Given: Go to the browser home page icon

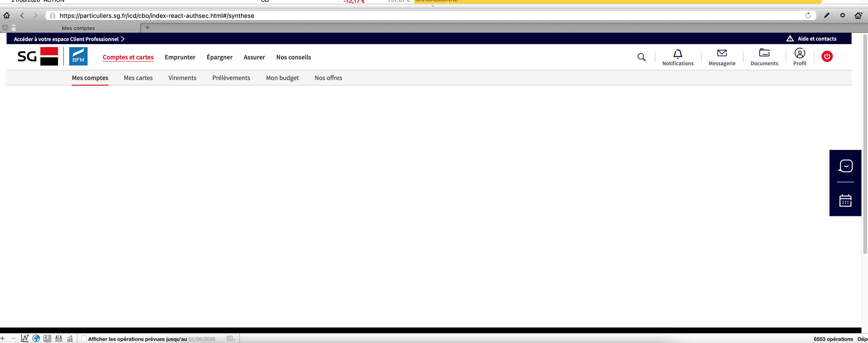Looking at the screenshot, I should click(x=6, y=15).
